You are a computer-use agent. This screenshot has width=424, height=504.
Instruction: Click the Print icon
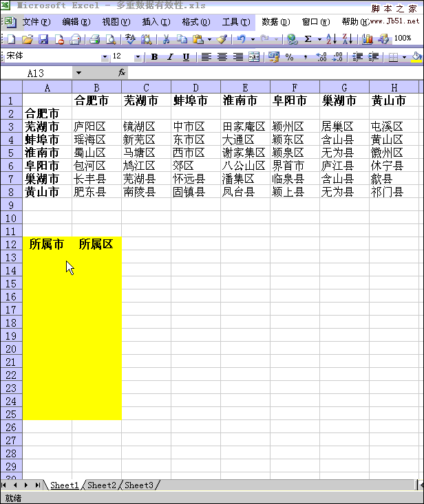pyautogui.click(x=94, y=39)
